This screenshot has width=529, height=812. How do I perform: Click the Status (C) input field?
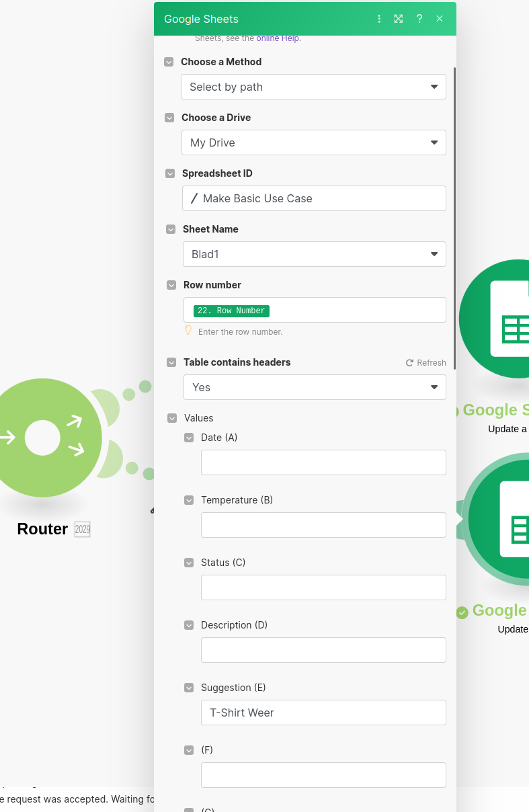click(323, 587)
